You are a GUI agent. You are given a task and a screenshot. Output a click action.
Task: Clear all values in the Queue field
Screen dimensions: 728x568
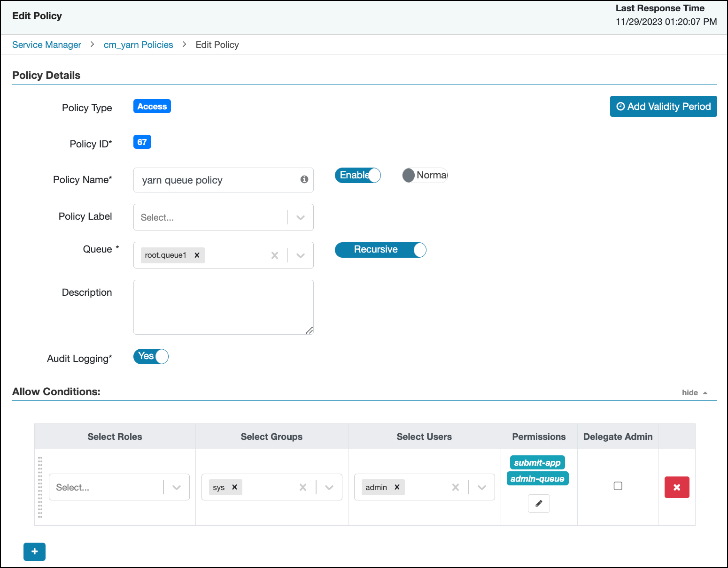[275, 255]
